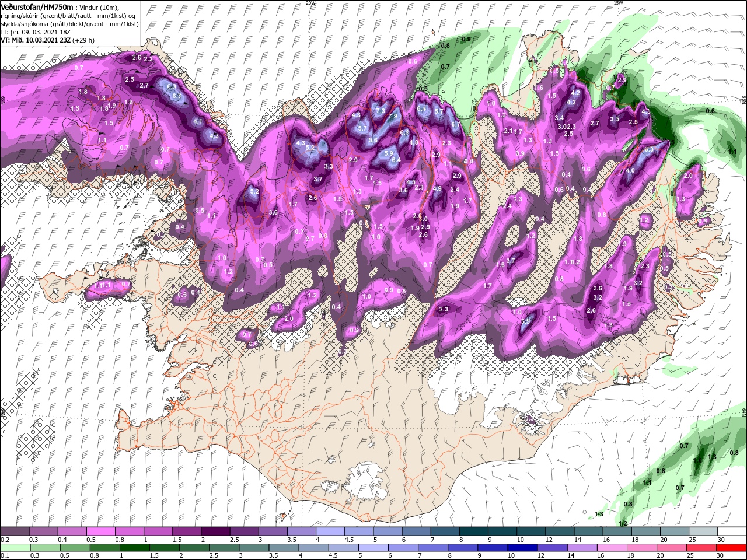The width and height of the screenshot is (747, 560).
Task: Click the 'VT: Mið. 10.03.2021 23Z (+29 h)' line
Action: [x=48, y=40]
